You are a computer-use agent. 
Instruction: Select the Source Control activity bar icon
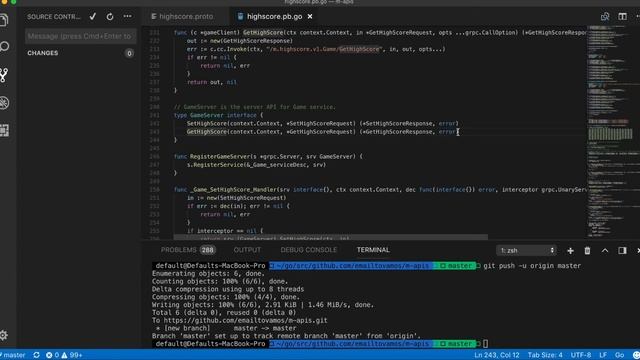pyautogui.click(x=4, y=75)
